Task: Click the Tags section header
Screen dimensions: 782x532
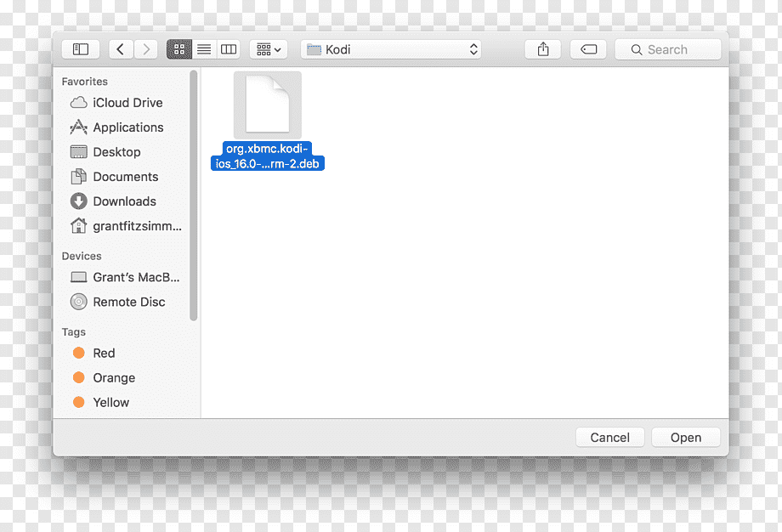Action: 74,332
